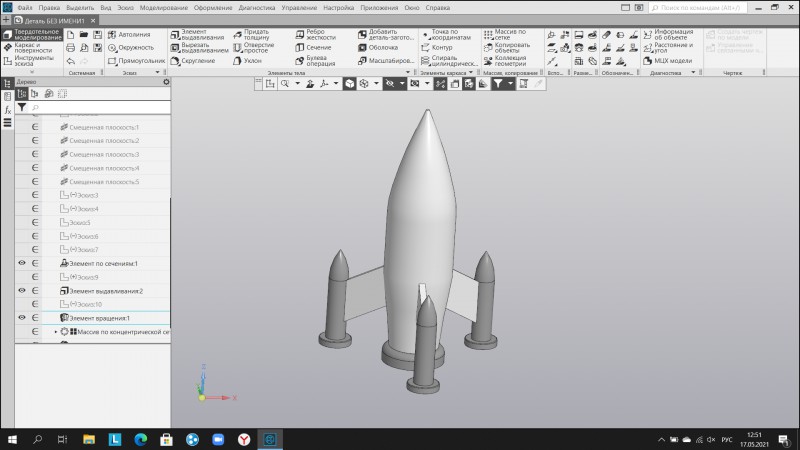Click the Масштабирование scale tool

coord(386,61)
